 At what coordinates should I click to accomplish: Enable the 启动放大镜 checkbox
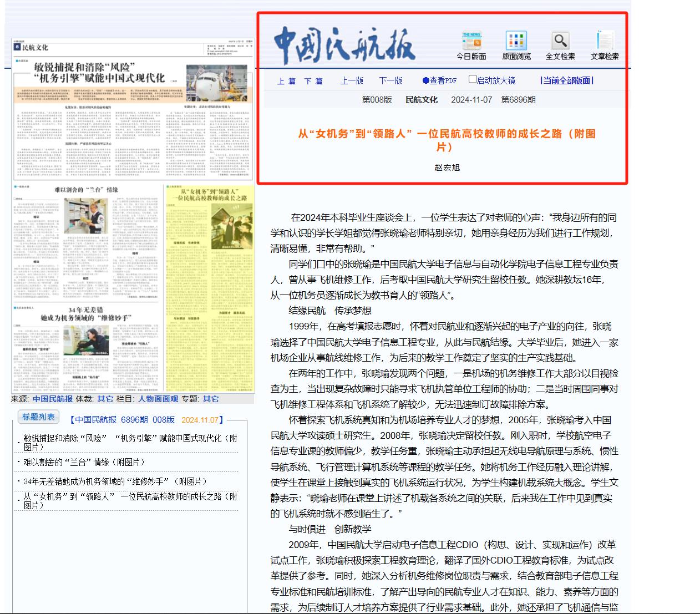473,79
